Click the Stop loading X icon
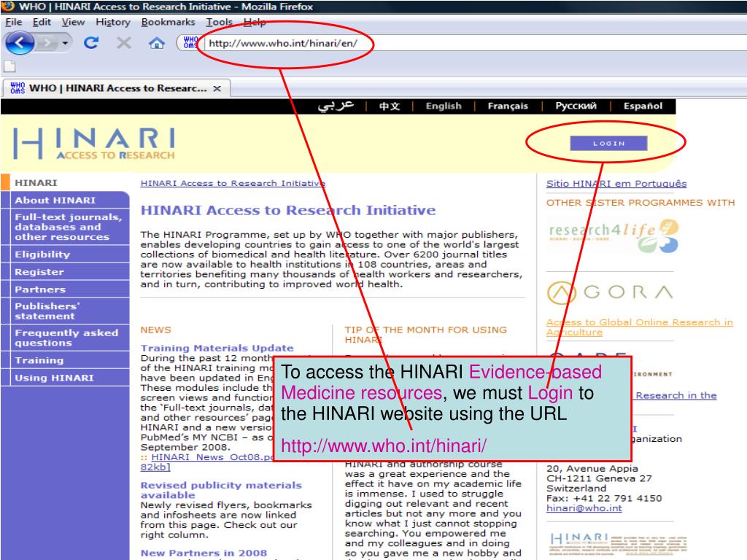The image size is (747, 560). pos(124,43)
